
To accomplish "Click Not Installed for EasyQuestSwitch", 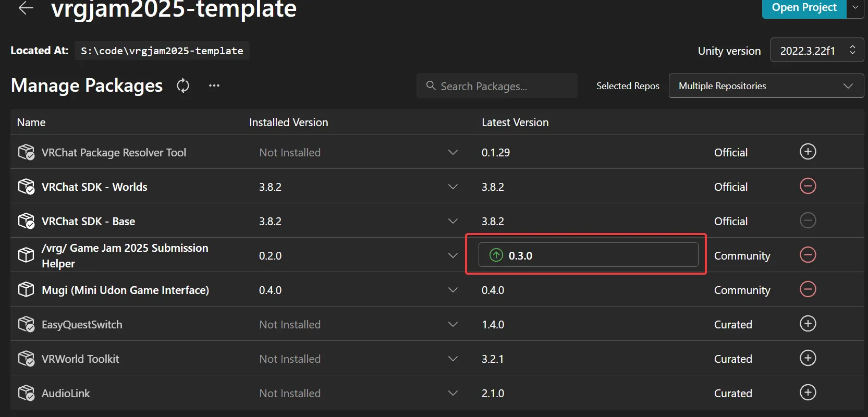I will (290, 324).
